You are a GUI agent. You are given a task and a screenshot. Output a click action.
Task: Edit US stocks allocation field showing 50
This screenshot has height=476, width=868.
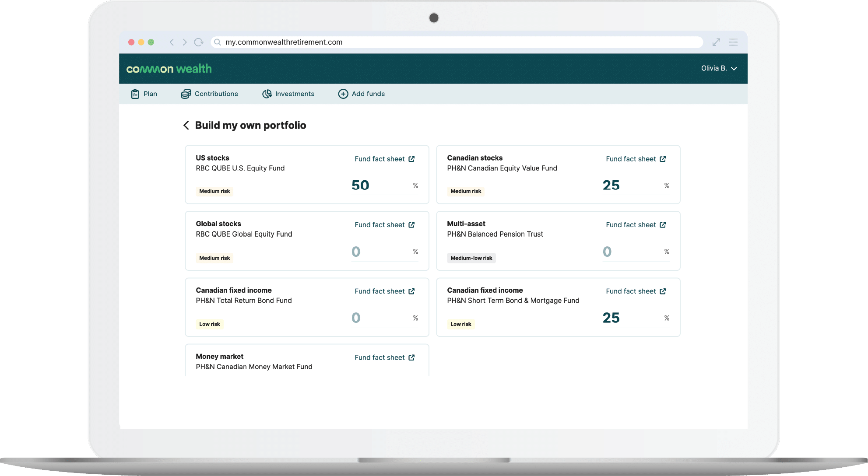coord(384,185)
